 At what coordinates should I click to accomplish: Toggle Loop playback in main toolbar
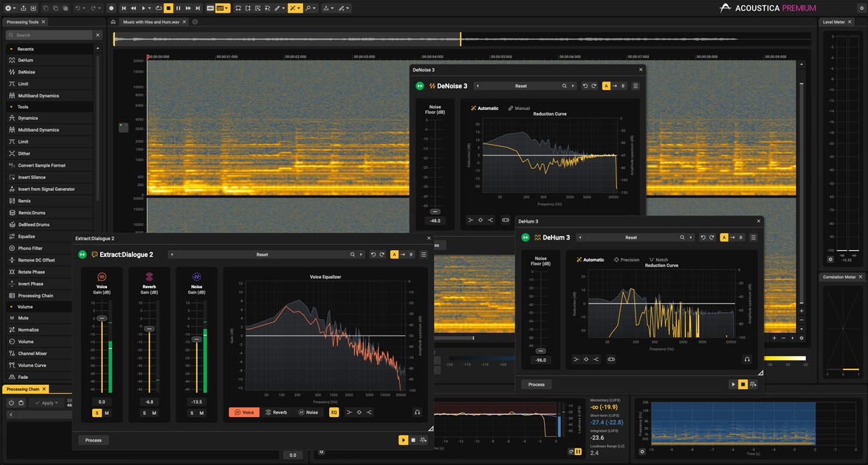click(159, 8)
